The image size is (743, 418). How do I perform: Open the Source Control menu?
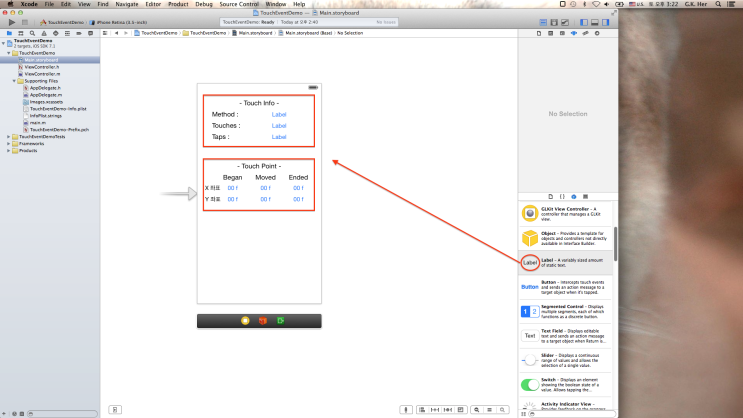point(239,4)
